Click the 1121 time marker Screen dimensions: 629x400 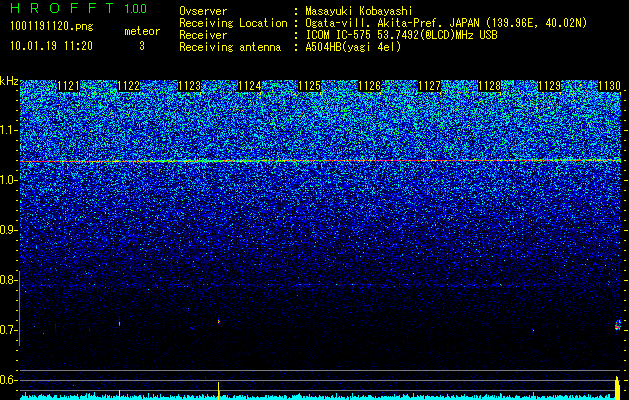click(x=69, y=86)
